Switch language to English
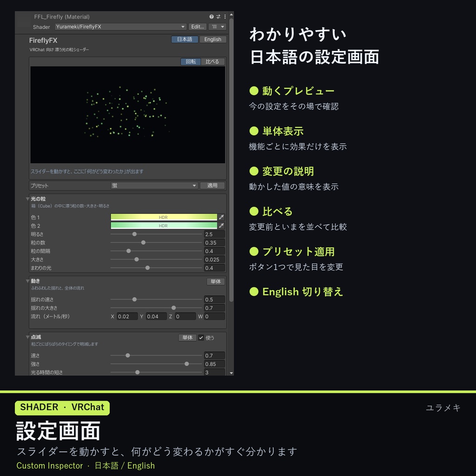The height and width of the screenshot is (476, 476). click(x=212, y=40)
